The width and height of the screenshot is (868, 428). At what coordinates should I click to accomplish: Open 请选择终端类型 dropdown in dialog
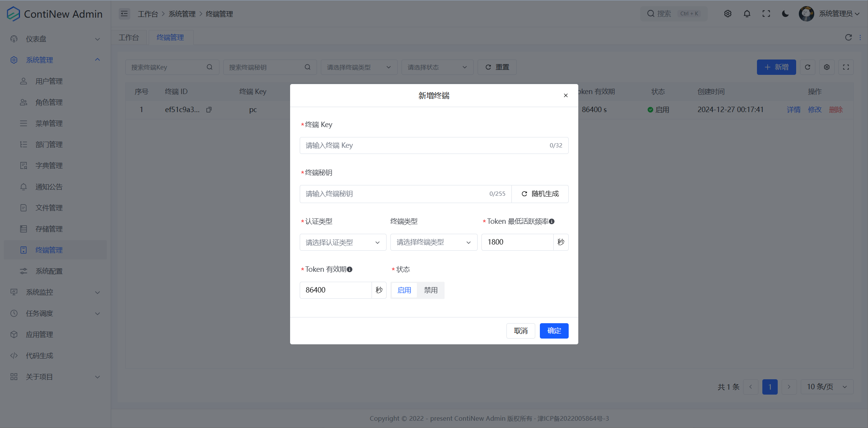(x=434, y=242)
